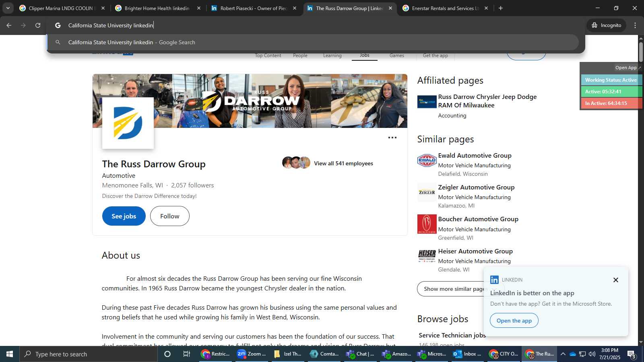
Task: Switch to Clipper Marina LNDG COOLIN tab
Action: tap(62, 8)
